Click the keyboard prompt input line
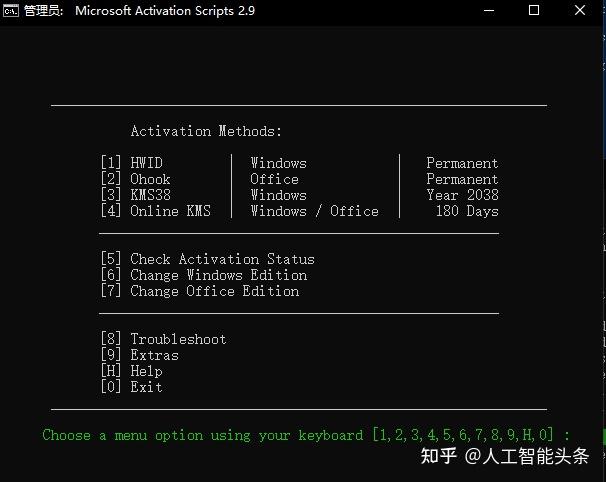The image size is (606, 482). point(306,435)
